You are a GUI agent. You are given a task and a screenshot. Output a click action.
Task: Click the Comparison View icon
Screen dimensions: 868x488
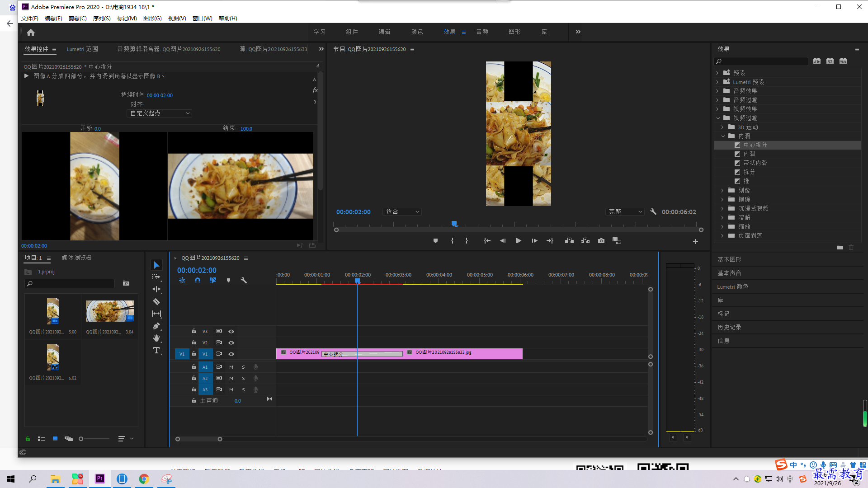(x=617, y=241)
